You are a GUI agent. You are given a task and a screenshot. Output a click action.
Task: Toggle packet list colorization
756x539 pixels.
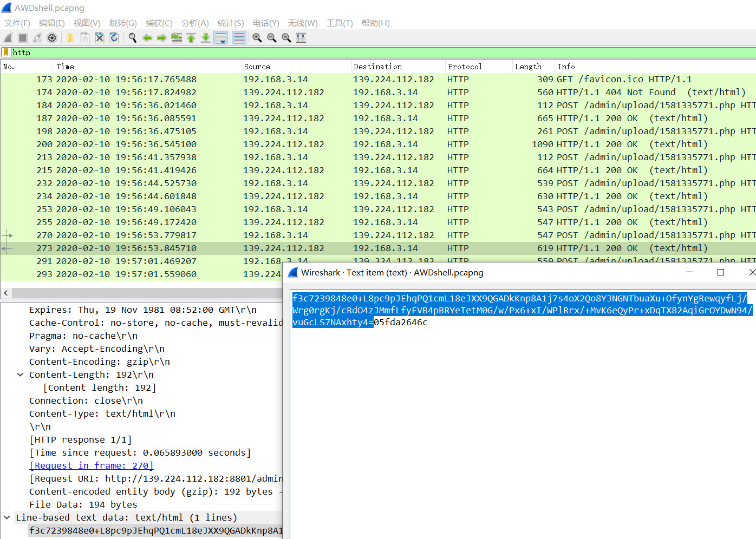pyautogui.click(x=239, y=37)
